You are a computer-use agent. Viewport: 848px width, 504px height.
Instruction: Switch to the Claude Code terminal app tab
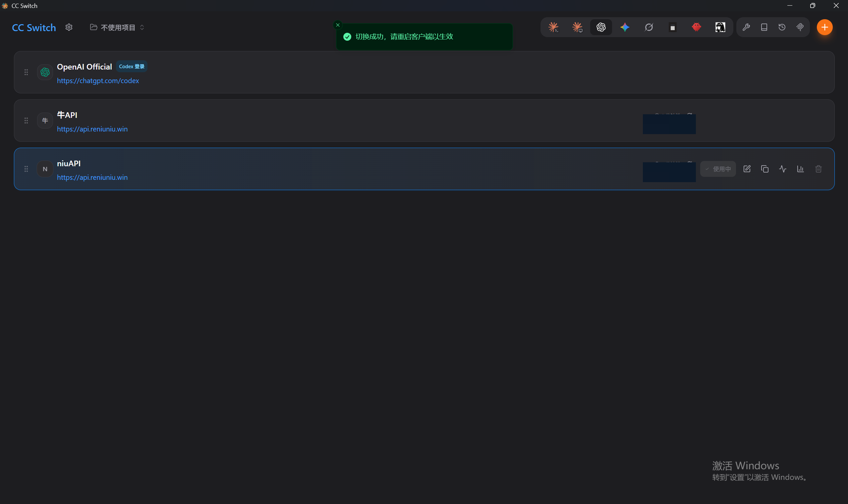tap(553, 27)
